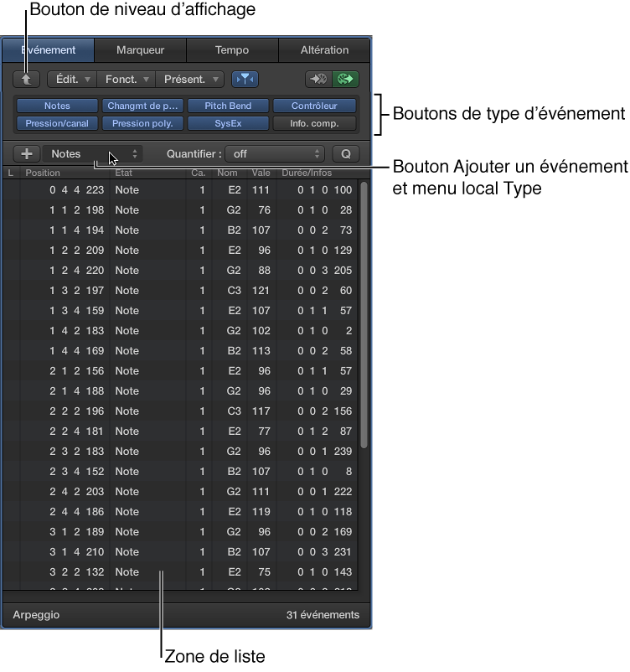The width and height of the screenshot is (630, 672).
Task: Click the Quantifier label
Action: coord(194,154)
